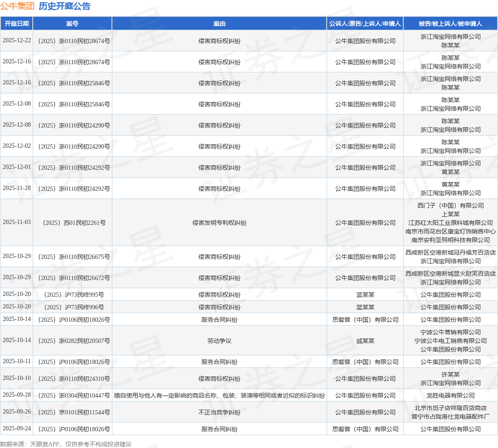Click defendant 南京安利圣照明科技有限公司

click(x=450, y=240)
